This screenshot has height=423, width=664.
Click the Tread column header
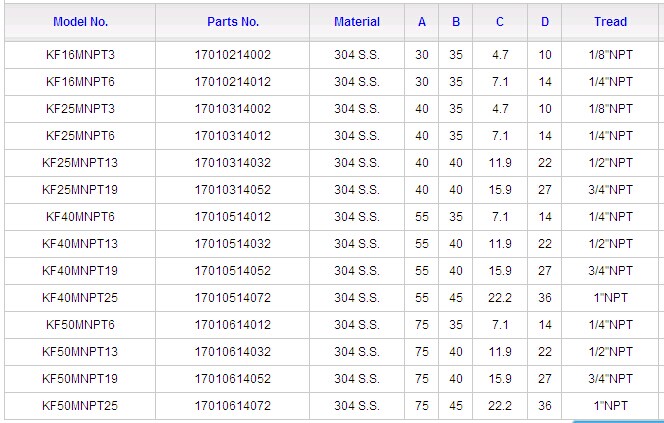(x=610, y=21)
